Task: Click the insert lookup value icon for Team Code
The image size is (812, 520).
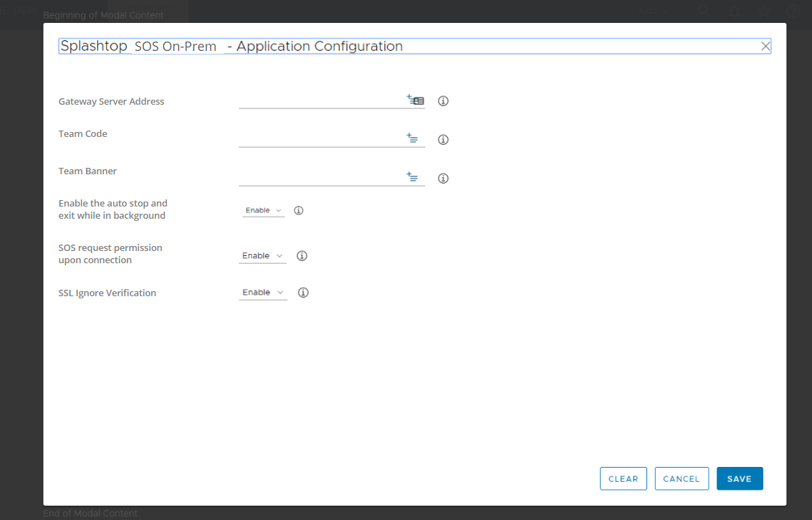Action: tap(412, 138)
